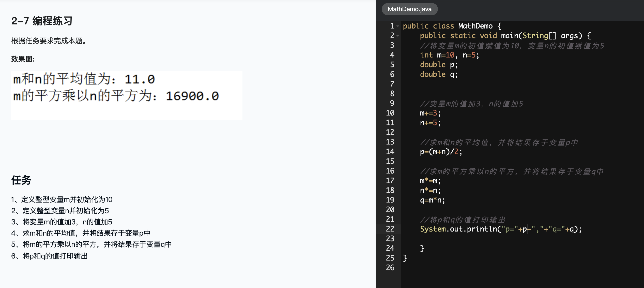The width and height of the screenshot is (644, 288).
Task: Collapse the main method fold arrow on line 2
Action: (398, 36)
